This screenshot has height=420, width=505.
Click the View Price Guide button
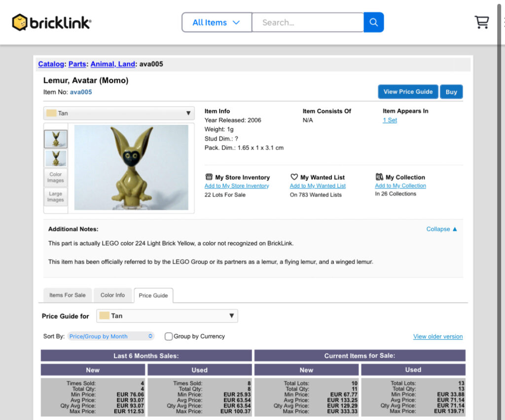tap(408, 92)
